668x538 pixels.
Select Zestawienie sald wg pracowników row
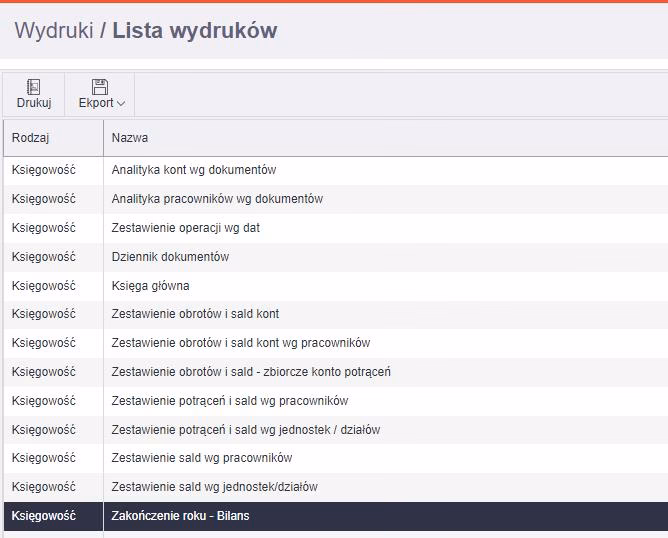pyautogui.click(x=336, y=458)
